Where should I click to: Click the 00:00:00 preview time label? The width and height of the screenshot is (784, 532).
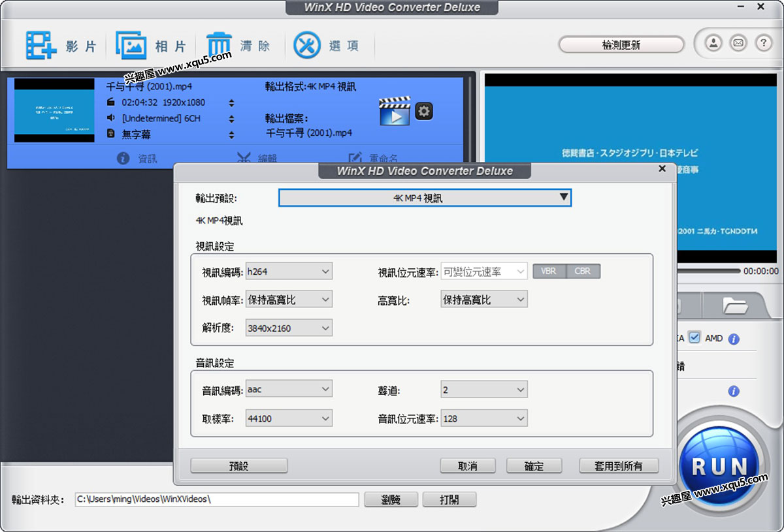coord(761,271)
